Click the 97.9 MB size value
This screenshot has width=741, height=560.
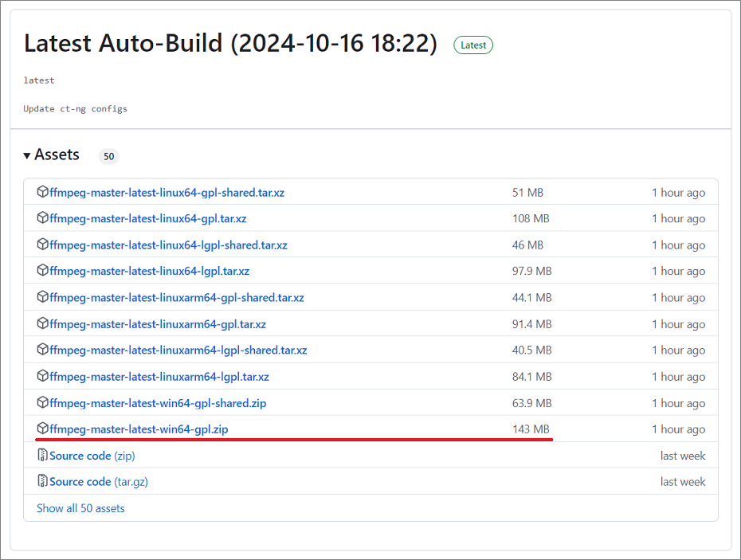point(532,271)
